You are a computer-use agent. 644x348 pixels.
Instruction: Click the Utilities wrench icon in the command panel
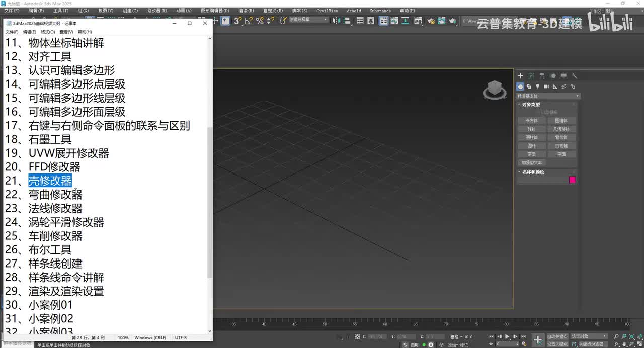(x=575, y=76)
